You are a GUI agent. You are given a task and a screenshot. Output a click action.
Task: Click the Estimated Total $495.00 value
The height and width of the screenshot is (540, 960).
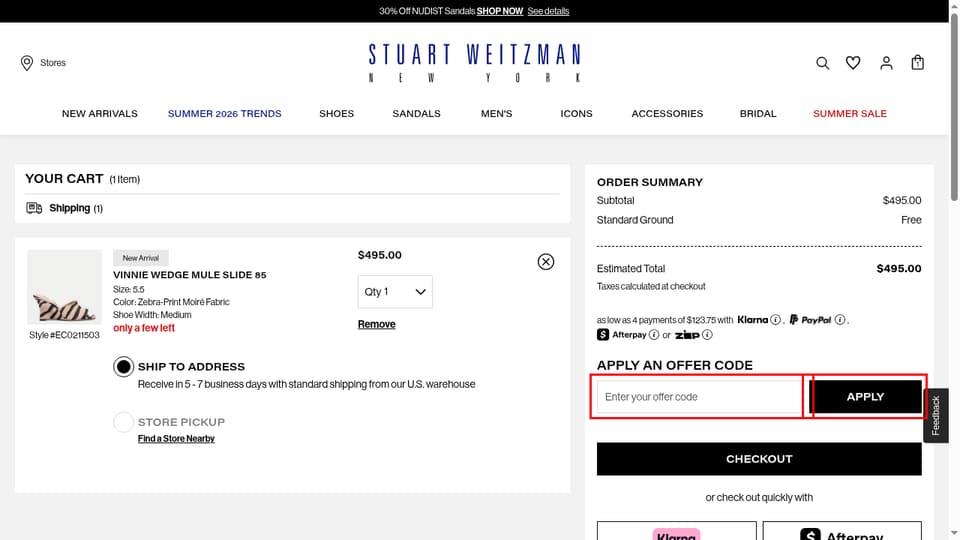899,269
